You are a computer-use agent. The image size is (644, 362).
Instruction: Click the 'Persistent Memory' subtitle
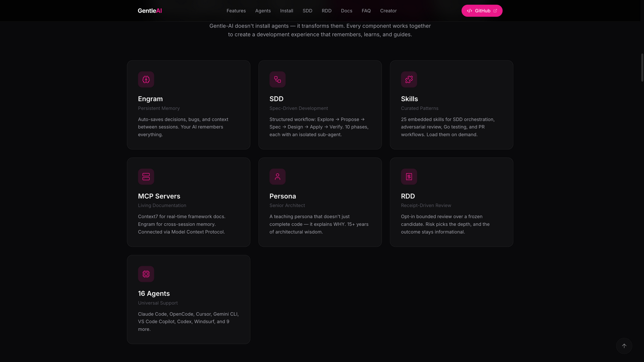(x=159, y=108)
